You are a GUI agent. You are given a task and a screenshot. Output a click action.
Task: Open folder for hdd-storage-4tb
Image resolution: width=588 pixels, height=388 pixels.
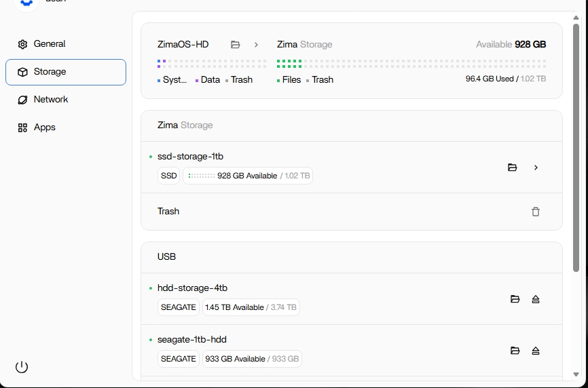pyautogui.click(x=515, y=299)
